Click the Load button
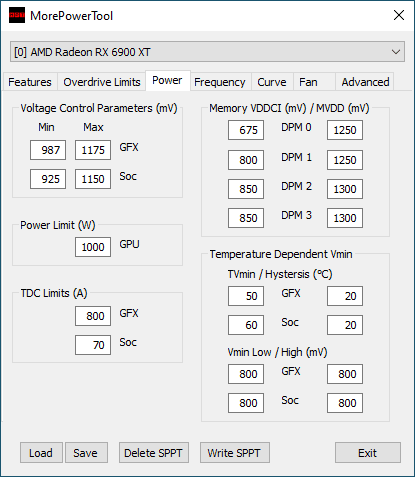This screenshot has height=477, width=415. (x=41, y=453)
